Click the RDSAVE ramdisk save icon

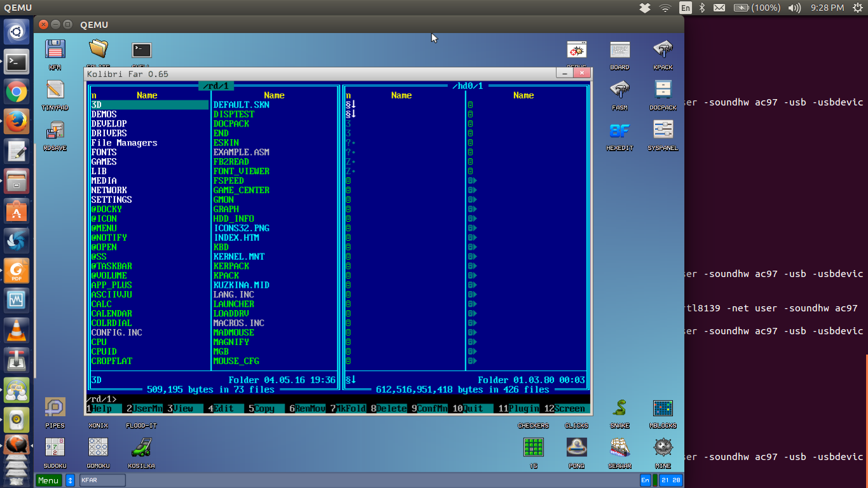click(55, 130)
